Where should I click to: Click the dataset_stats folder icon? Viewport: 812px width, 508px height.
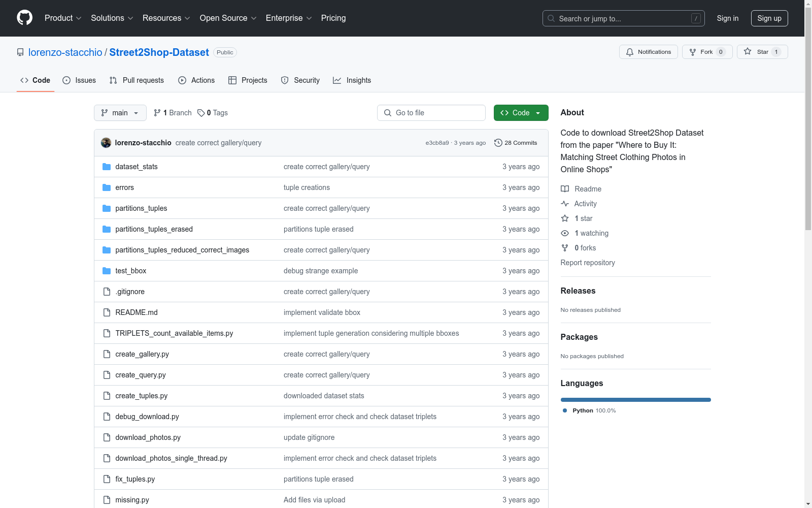(x=107, y=167)
